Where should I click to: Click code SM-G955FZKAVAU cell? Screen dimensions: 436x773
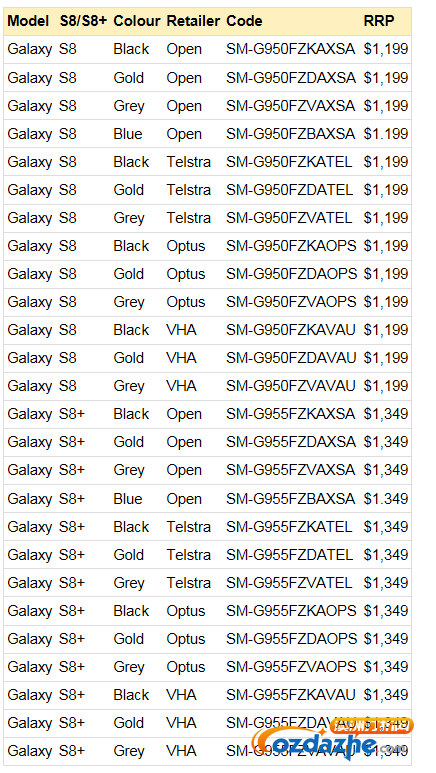click(x=291, y=695)
